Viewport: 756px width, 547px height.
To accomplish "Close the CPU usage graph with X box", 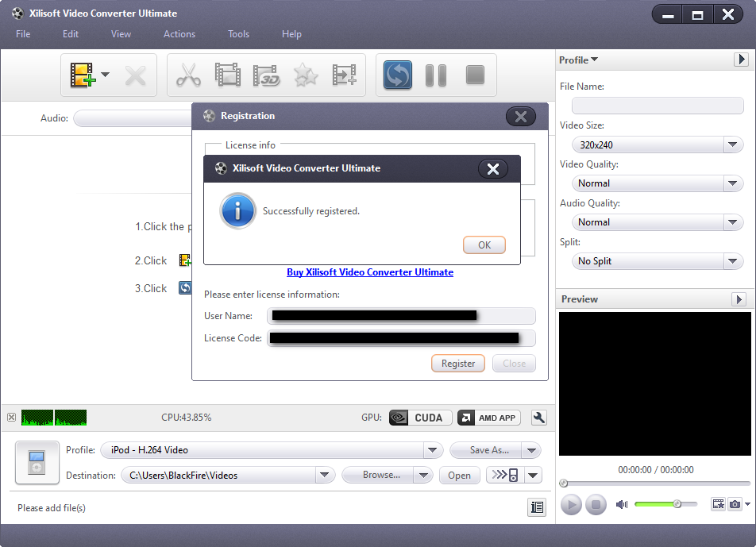I will 12,418.
